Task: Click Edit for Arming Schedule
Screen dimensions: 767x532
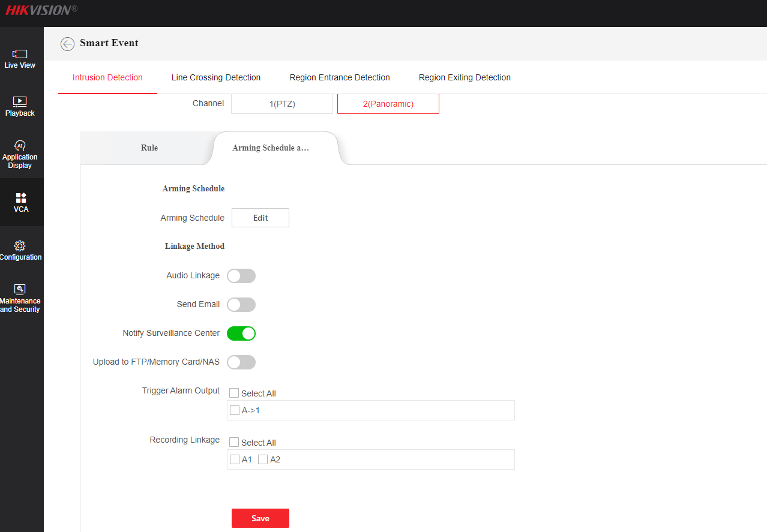Action: (x=260, y=218)
